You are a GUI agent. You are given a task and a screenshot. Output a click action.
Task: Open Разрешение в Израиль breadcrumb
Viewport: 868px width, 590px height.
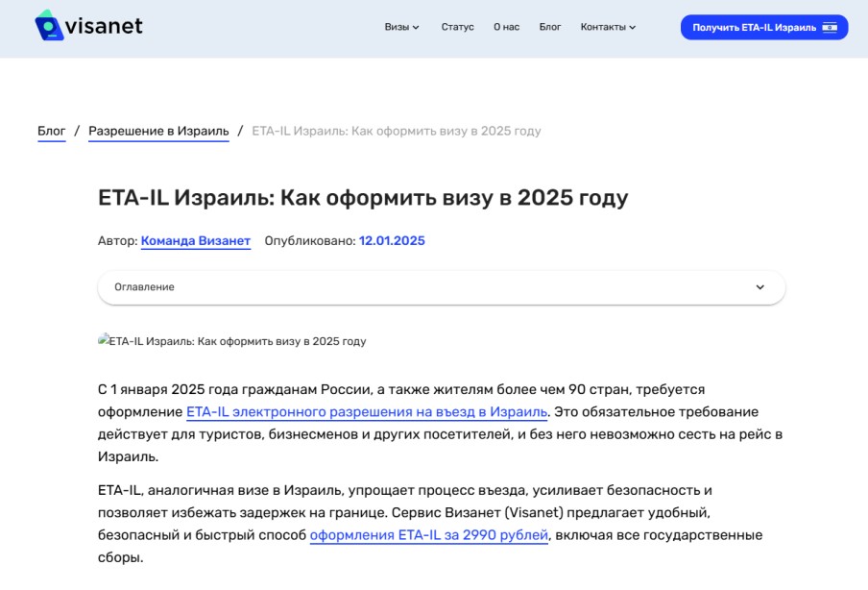[158, 132]
